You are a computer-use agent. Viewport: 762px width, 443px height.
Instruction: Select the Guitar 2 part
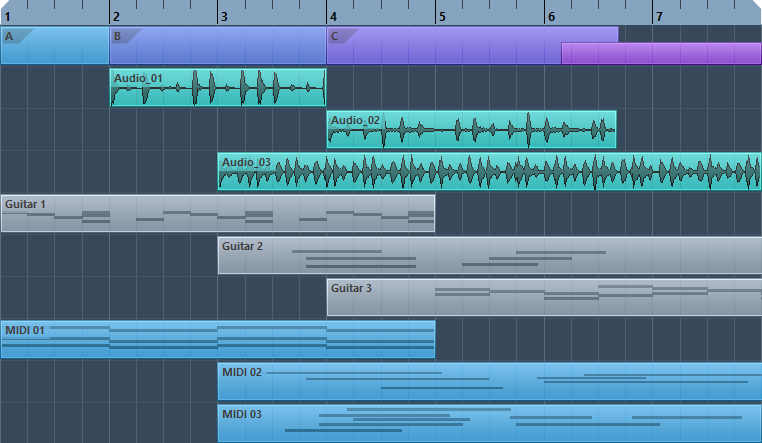[490, 256]
